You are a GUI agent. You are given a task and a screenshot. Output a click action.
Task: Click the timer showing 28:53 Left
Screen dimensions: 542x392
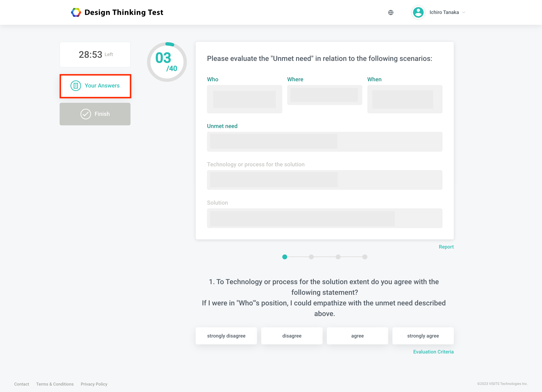(95, 54)
